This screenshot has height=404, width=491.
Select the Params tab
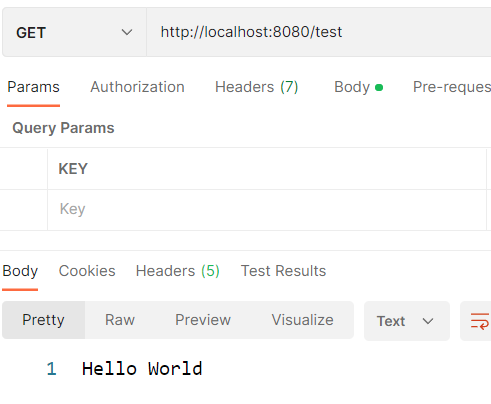click(x=33, y=87)
